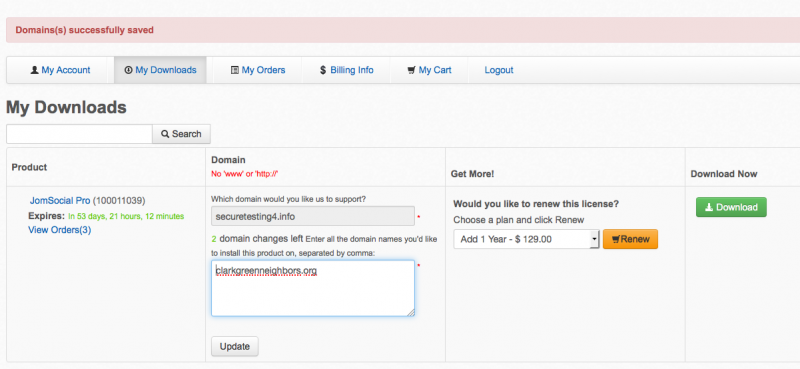Click the Get More! column header
Screen dimensions: 800x369
point(472,174)
